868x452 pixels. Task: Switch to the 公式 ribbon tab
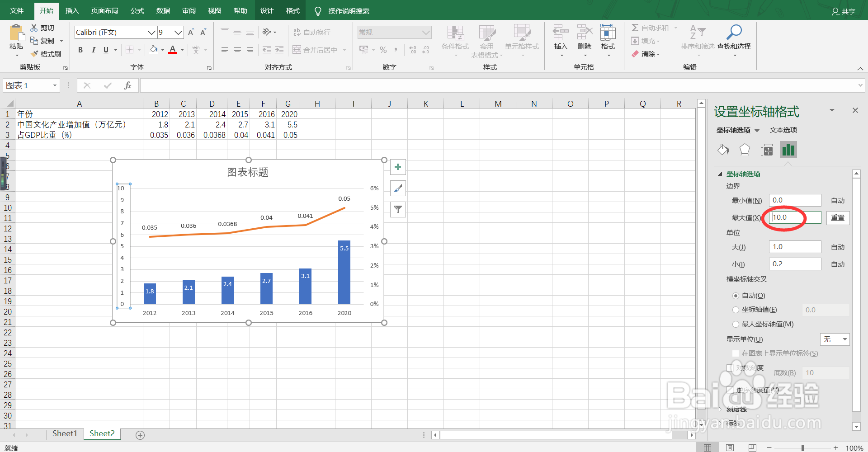pyautogui.click(x=137, y=11)
